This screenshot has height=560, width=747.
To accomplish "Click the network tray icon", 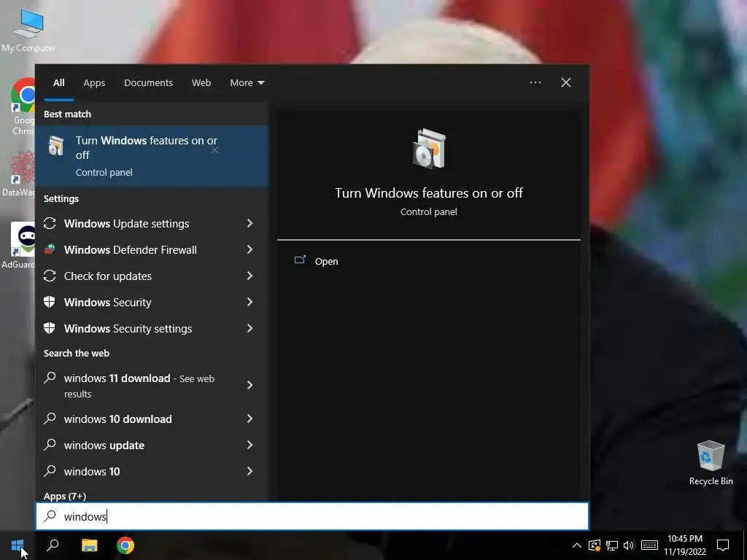I will click(x=612, y=545).
